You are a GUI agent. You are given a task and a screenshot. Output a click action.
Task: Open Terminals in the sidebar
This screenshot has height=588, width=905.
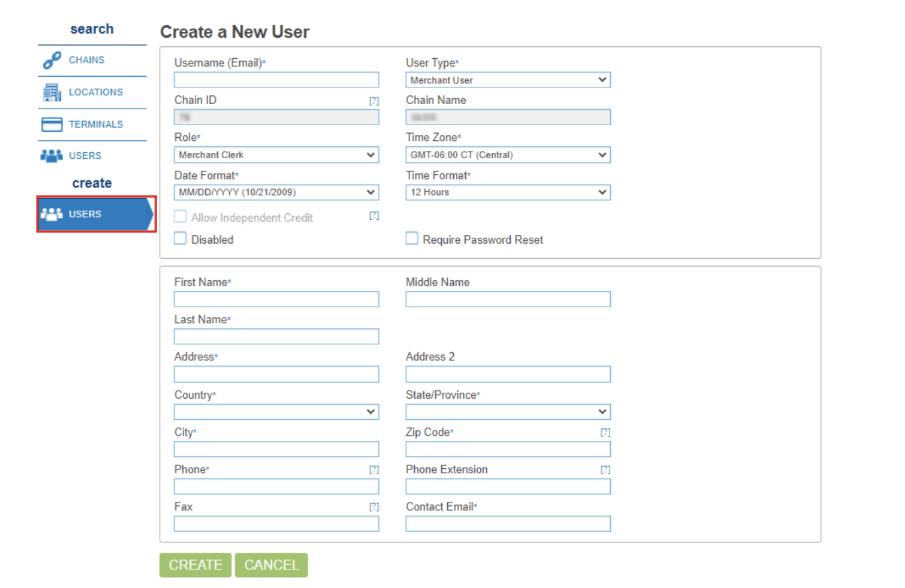pyautogui.click(x=95, y=124)
